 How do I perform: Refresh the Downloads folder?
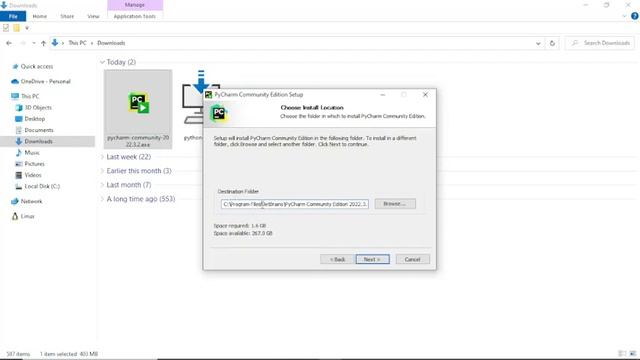(x=552, y=43)
